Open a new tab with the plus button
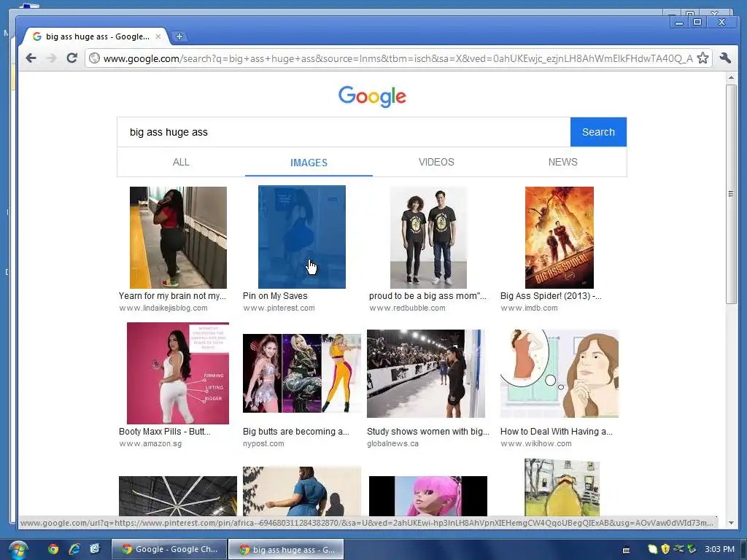Screen dimensions: 747x560 [x=179, y=36]
